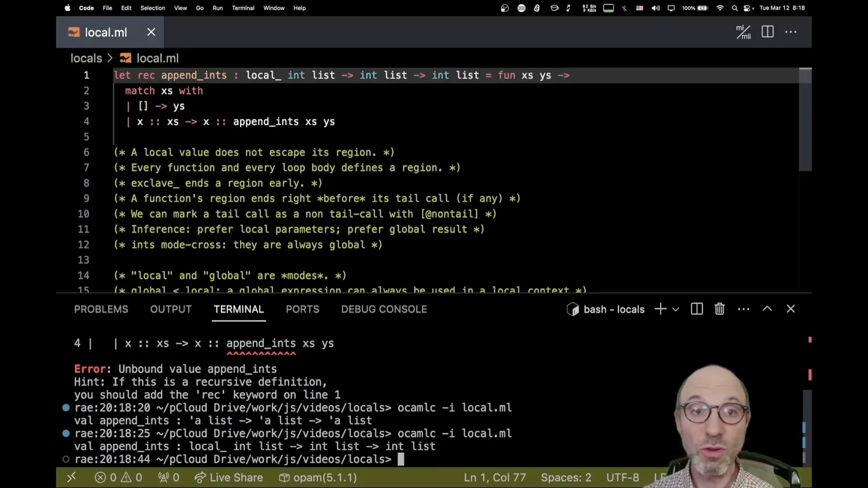Open editor More Actions menu
The width and height of the screenshot is (868, 488).
(791, 32)
